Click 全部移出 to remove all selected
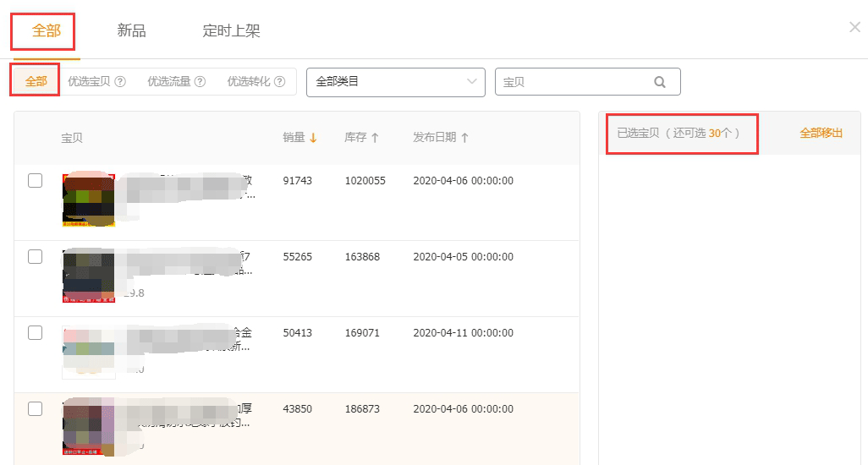The image size is (868, 465). pos(821,133)
